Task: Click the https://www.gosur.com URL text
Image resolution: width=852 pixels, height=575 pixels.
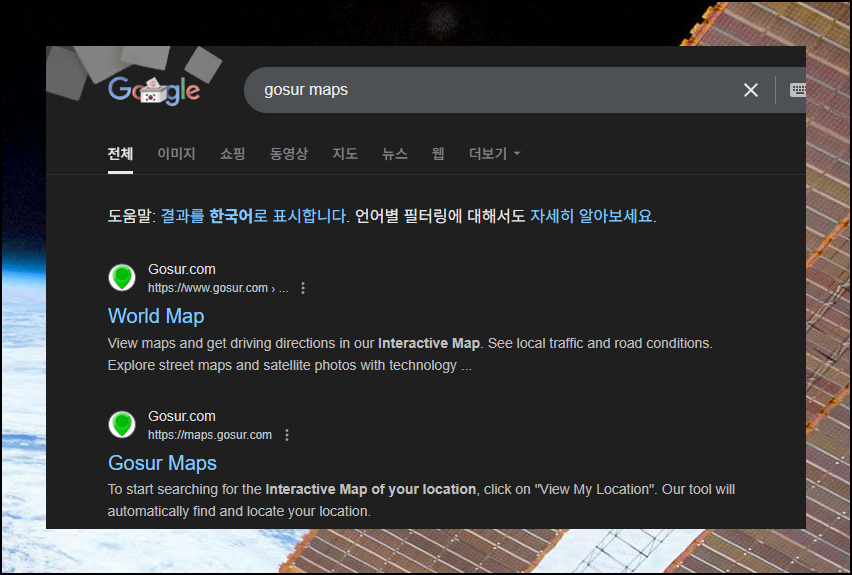Action: pyautogui.click(x=218, y=288)
